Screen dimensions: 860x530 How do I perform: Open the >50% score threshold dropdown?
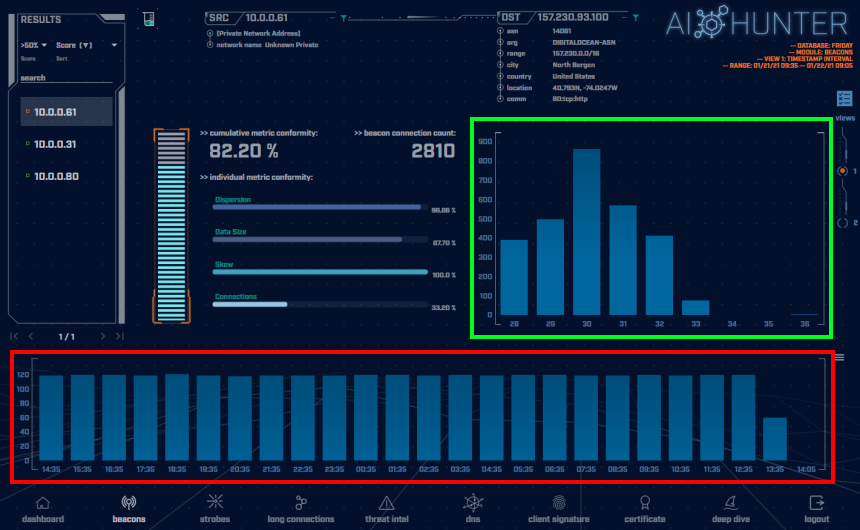pos(33,45)
